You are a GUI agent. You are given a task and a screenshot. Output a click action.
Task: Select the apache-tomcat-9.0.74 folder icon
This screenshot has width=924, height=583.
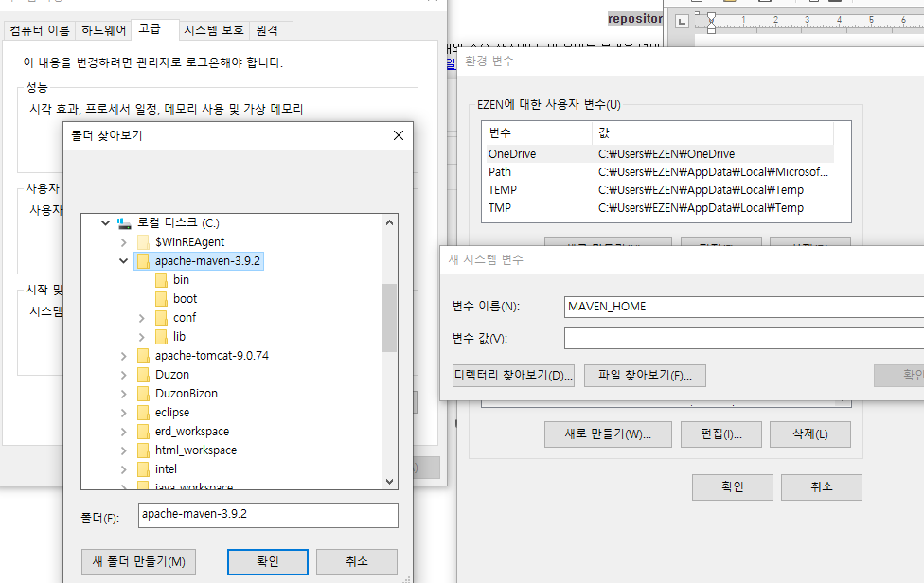(143, 356)
